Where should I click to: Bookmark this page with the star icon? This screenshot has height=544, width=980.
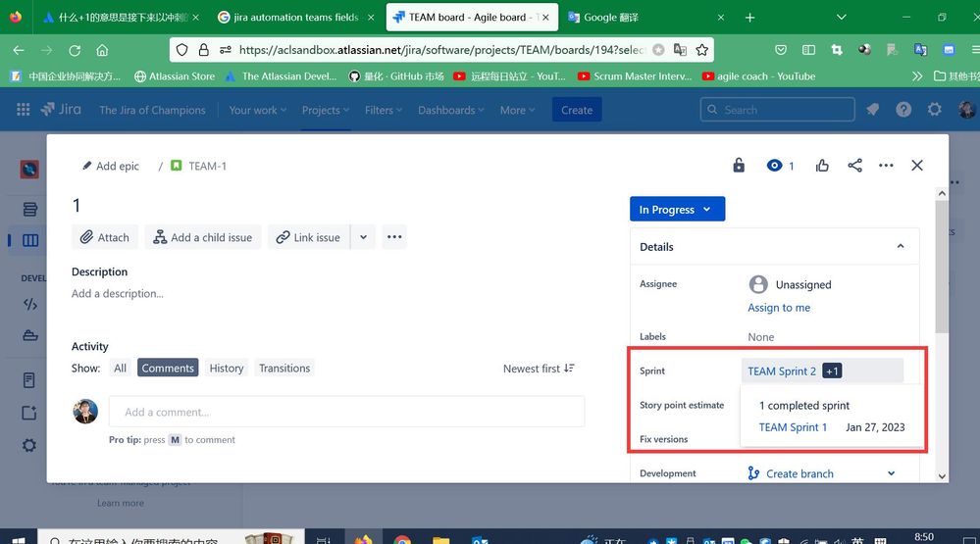(701, 50)
